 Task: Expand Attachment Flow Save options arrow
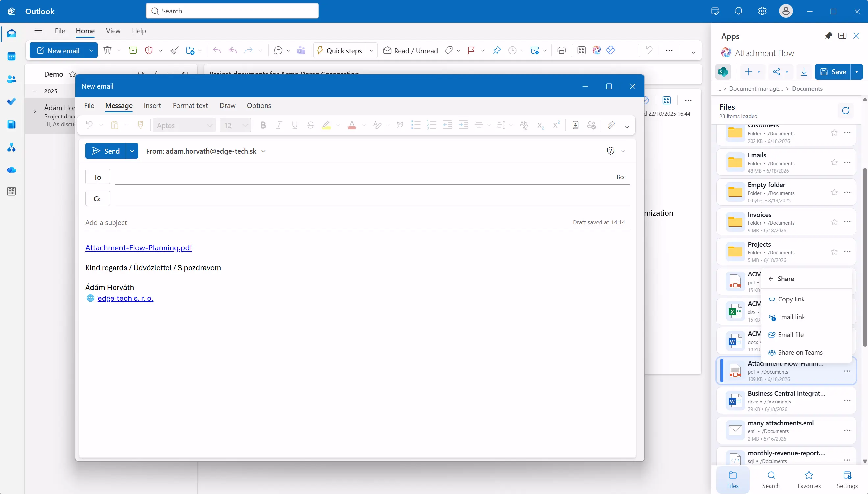857,72
